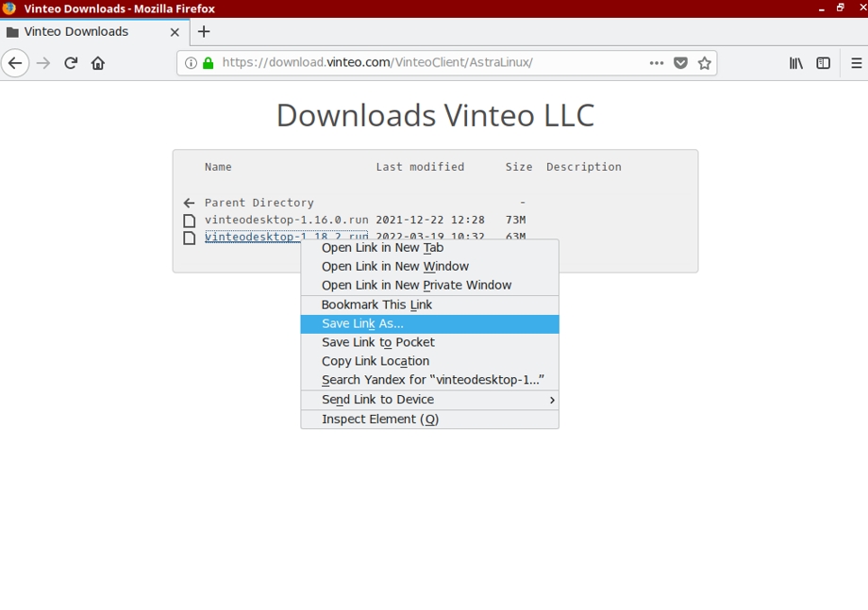Select Save Link to Pocket
The image size is (868, 610).
(429, 342)
